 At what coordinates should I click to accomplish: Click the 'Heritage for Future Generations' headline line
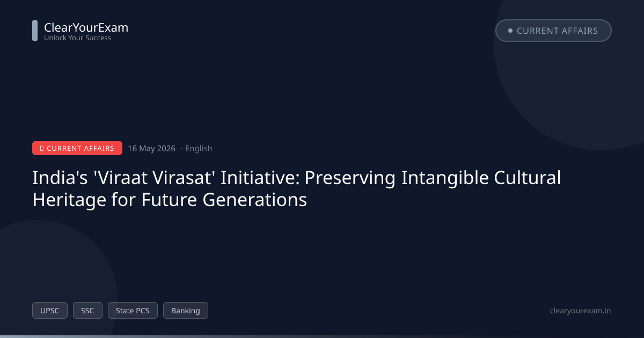170,200
